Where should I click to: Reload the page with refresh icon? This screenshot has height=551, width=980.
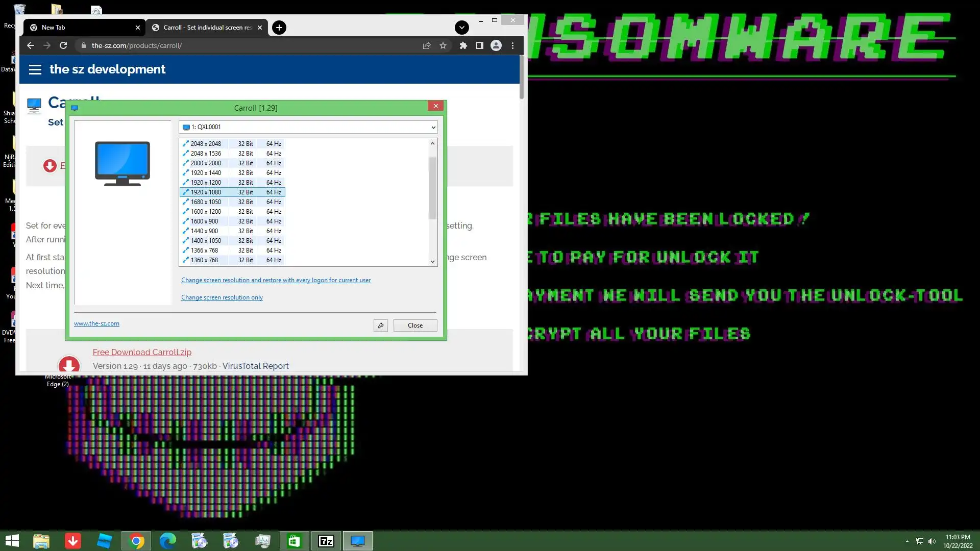[x=63, y=45]
